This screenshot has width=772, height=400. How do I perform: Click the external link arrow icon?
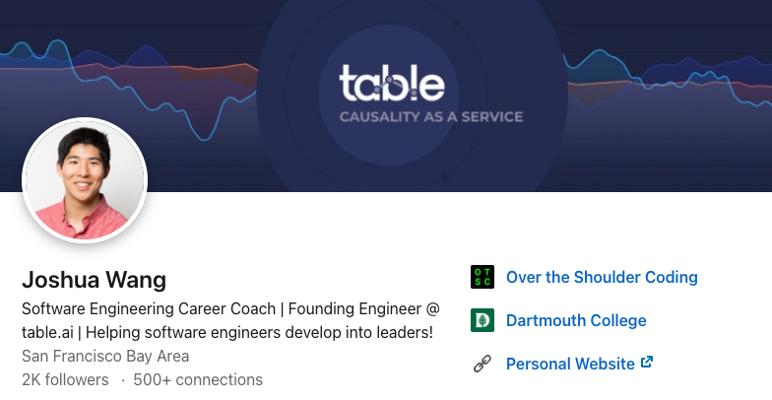[x=647, y=362]
